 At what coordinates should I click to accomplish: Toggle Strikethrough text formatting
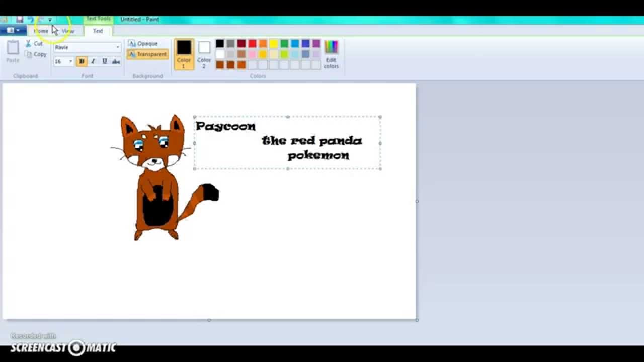[116, 61]
